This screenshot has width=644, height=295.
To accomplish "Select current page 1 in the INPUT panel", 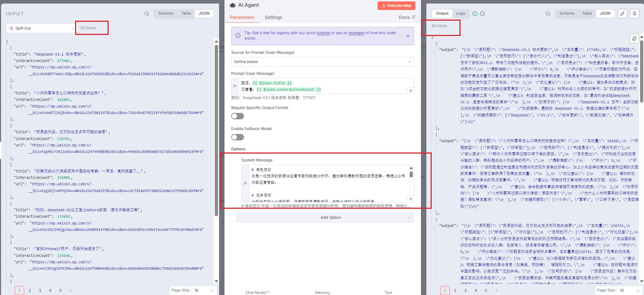I will 20,290.
